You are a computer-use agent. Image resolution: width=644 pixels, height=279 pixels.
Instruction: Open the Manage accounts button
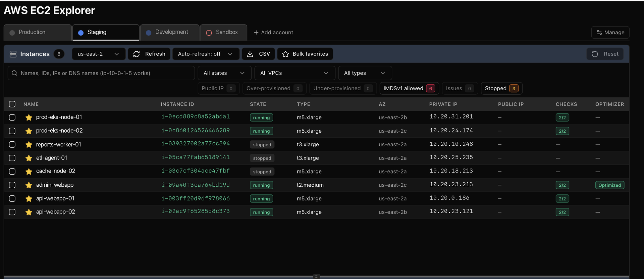pos(610,33)
